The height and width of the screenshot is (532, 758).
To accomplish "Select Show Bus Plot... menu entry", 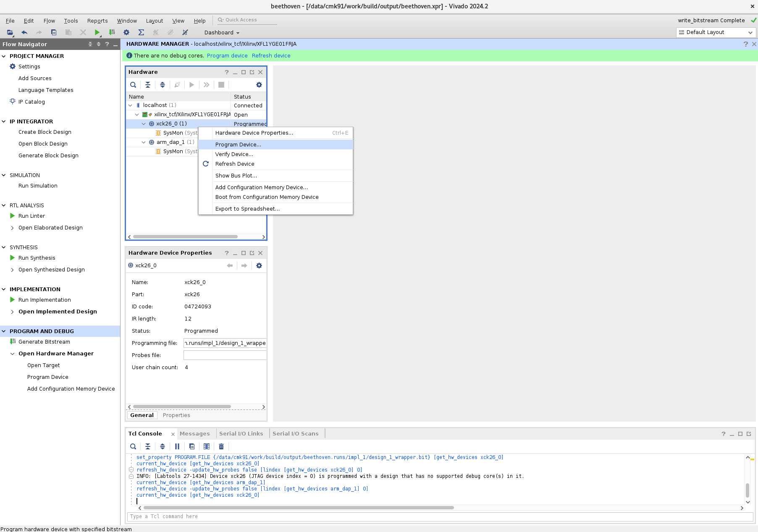I will point(275,175).
